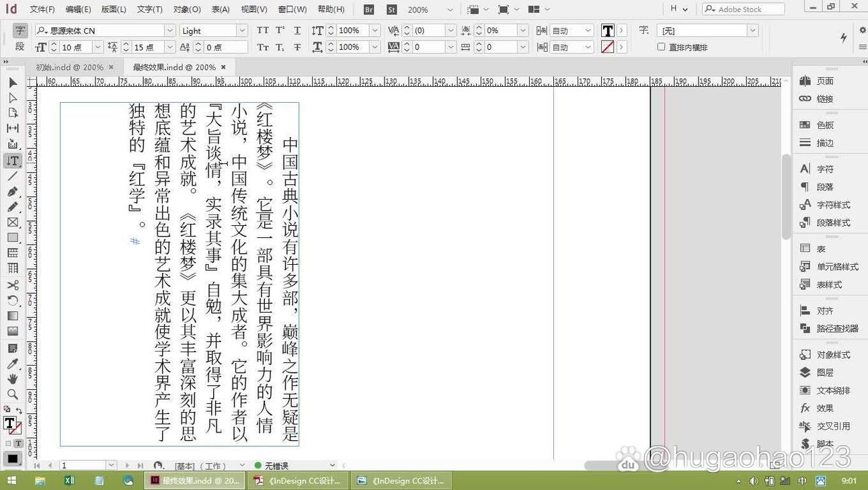Open the 字符样式 panel

tap(834, 204)
